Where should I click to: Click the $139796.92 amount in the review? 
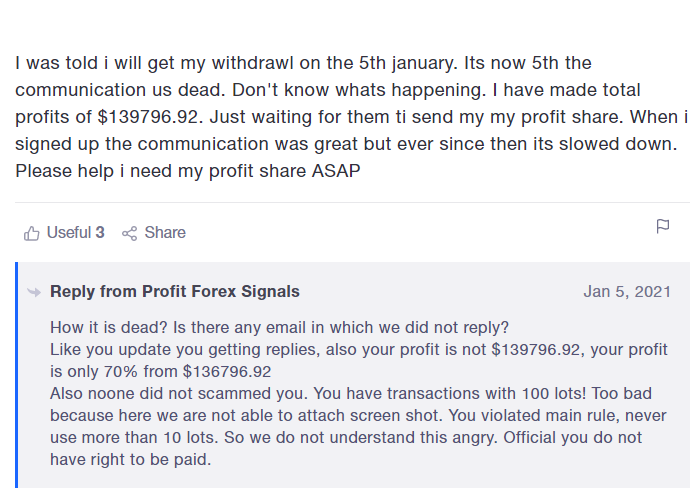point(150,117)
